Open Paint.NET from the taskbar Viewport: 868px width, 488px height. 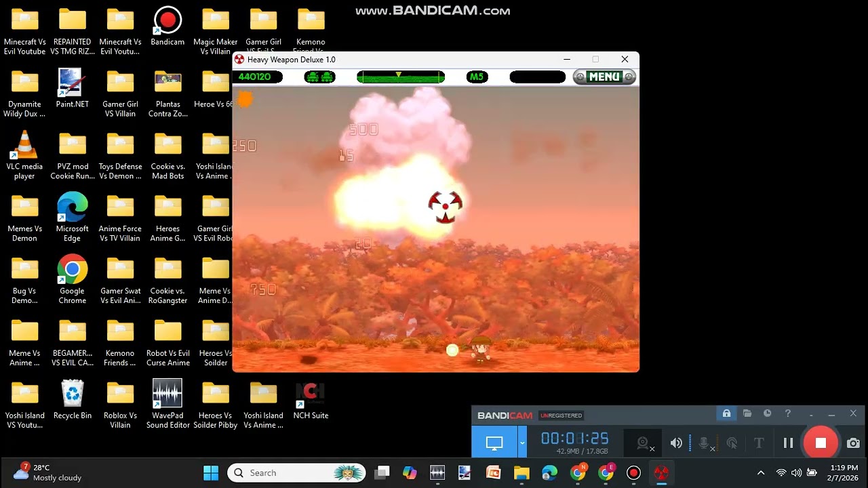(465, 472)
